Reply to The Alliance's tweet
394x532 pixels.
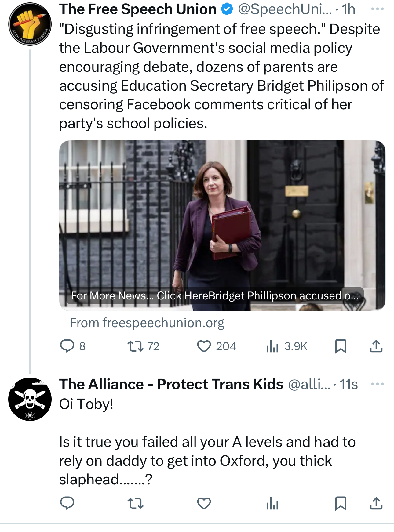[67, 503]
